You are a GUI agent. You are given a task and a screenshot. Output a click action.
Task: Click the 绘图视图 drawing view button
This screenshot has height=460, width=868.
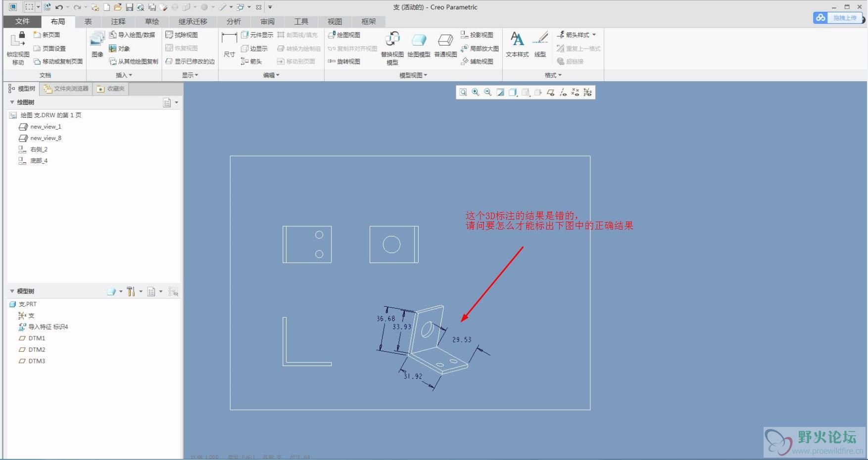click(344, 35)
